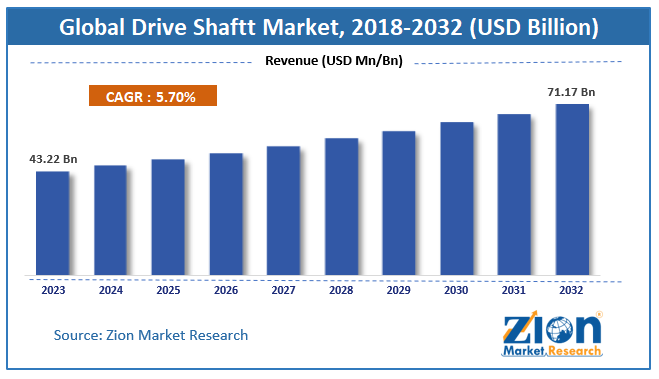
Task: Click the '2026' axis label
Action: pyautogui.click(x=226, y=290)
